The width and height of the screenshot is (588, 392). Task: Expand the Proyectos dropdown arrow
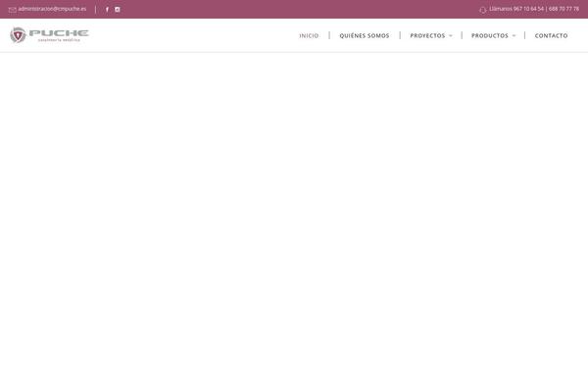click(x=451, y=35)
